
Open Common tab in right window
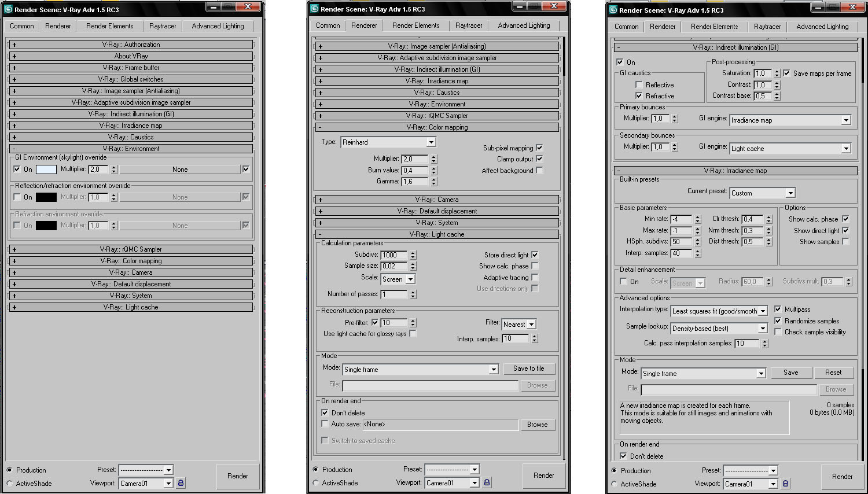pos(627,27)
